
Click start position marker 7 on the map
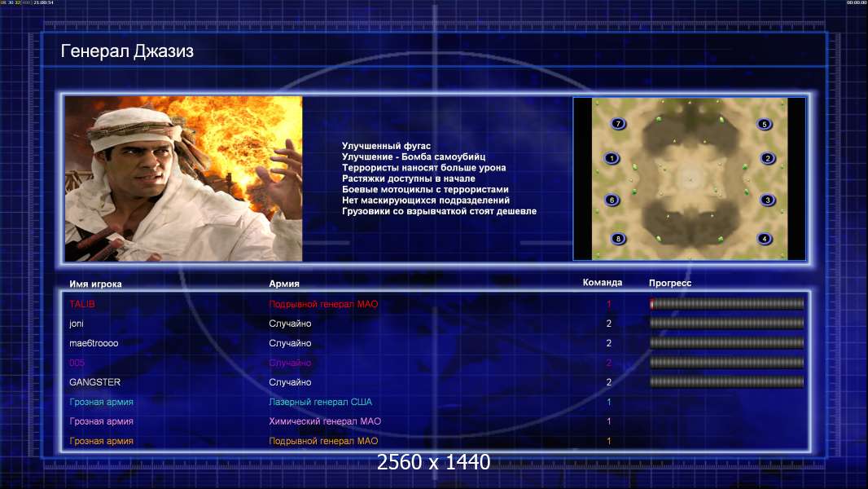[x=618, y=124]
